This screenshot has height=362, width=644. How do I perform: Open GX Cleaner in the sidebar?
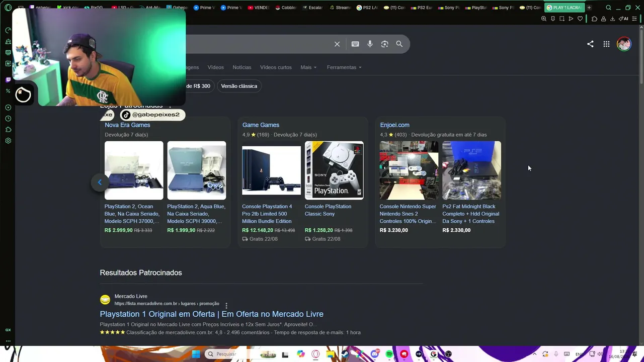(x=8, y=41)
